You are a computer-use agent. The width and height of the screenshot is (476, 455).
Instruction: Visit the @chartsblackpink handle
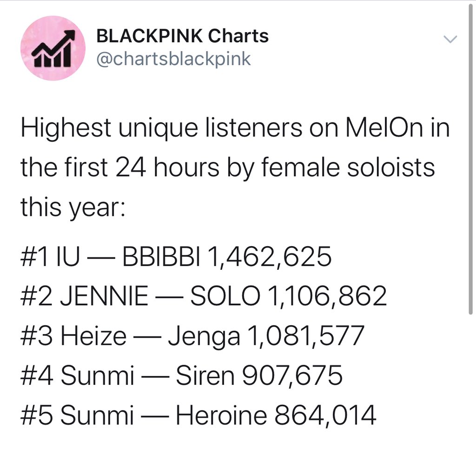click(173, 59)
